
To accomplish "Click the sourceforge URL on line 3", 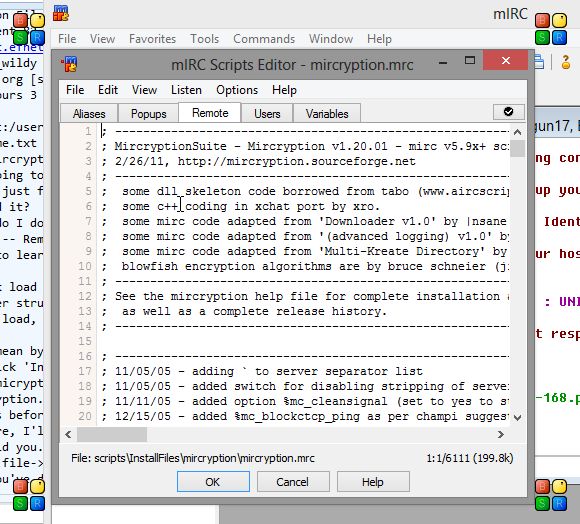I will tap(297, 162).
